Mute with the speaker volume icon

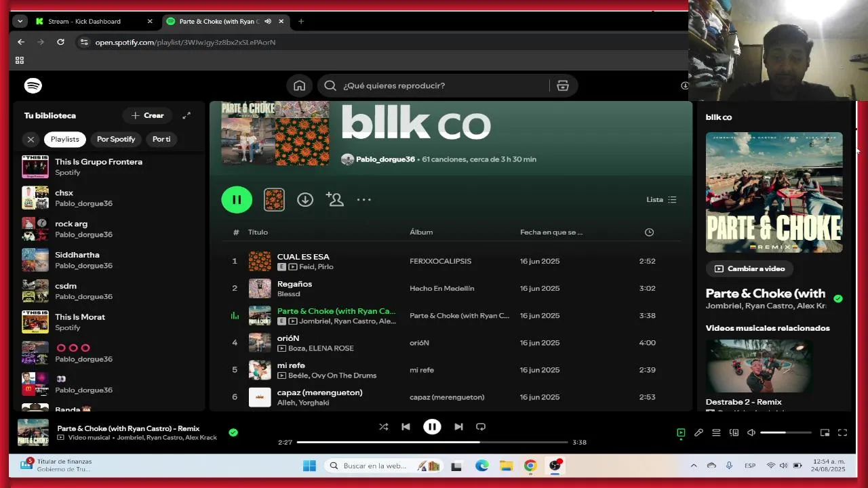751,432
